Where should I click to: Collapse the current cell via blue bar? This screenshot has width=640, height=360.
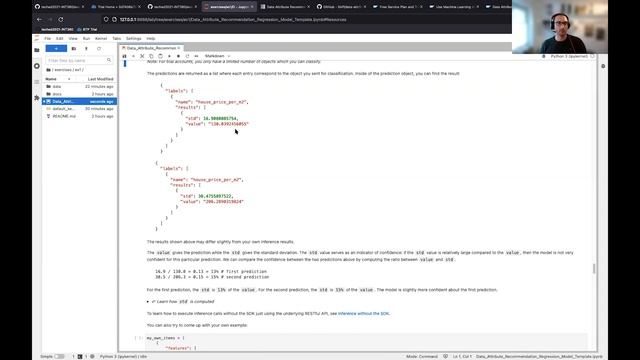coord(125,63)
